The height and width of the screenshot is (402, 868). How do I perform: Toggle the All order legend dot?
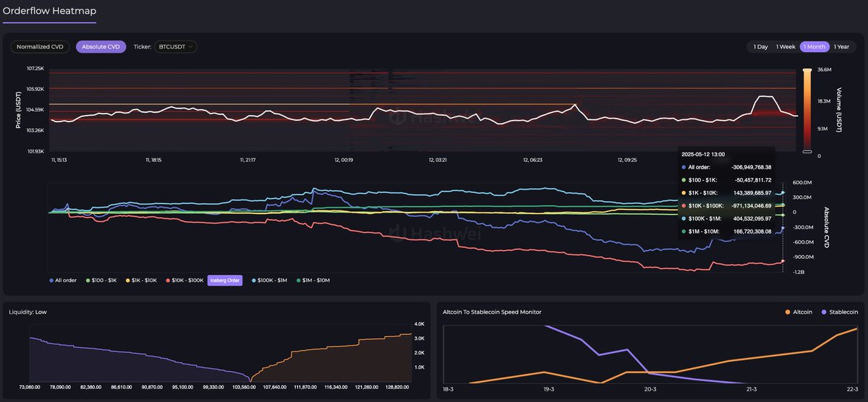point(51,280)
